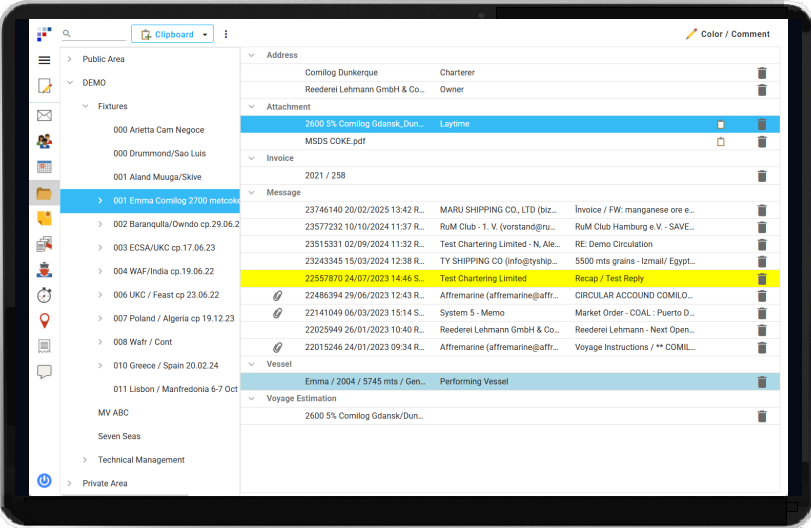Open the yellow sticky note icon
Image resolution: width=811 pixels, height=528 pixels.
pos(44,218)
